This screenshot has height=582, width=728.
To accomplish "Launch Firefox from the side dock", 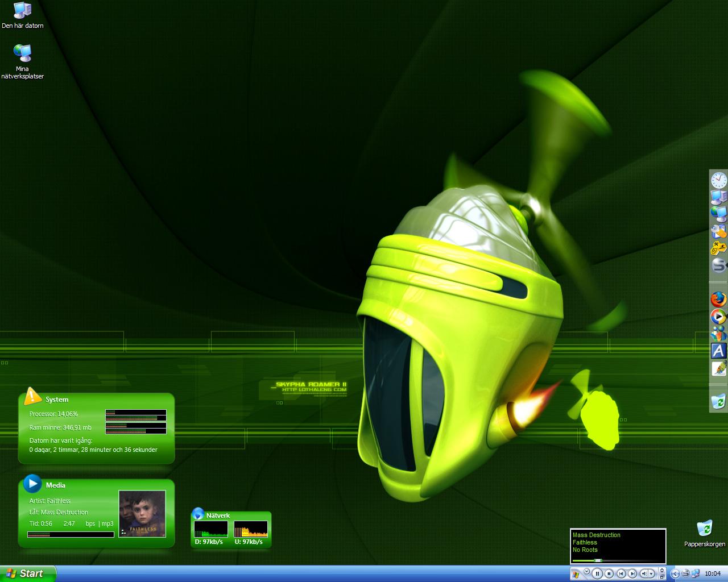I will [x=719, y=299].
